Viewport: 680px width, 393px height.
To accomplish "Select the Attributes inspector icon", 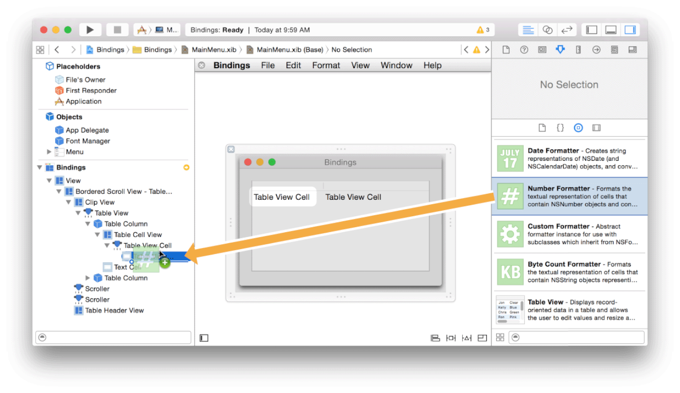I will 560,49.
